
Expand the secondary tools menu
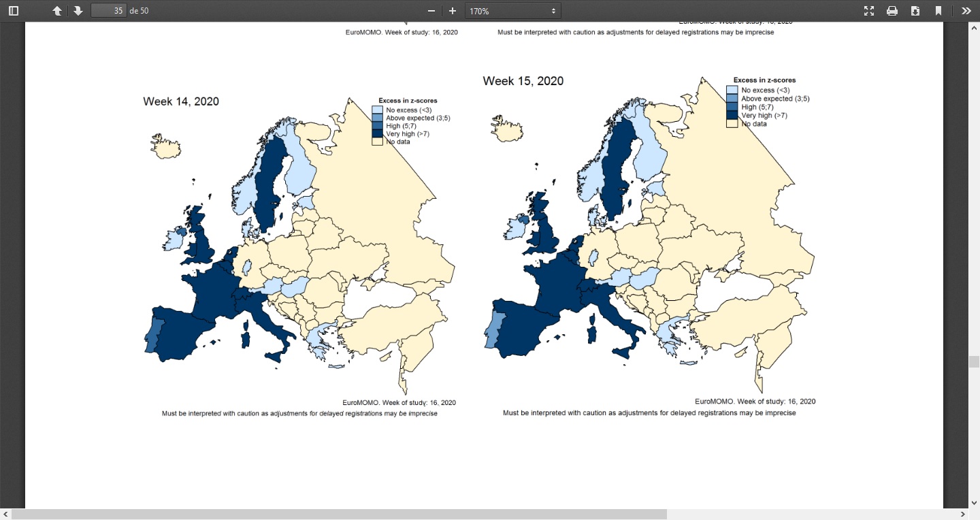(966, 11)
